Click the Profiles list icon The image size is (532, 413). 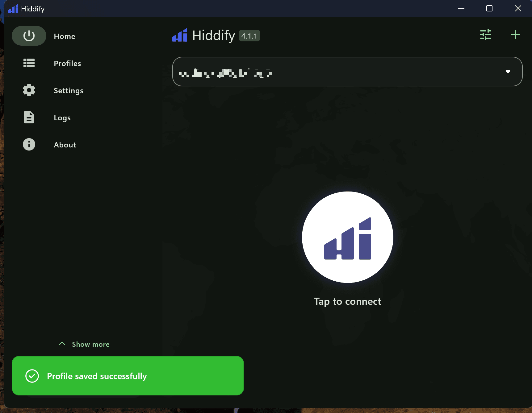pos(29,63)
